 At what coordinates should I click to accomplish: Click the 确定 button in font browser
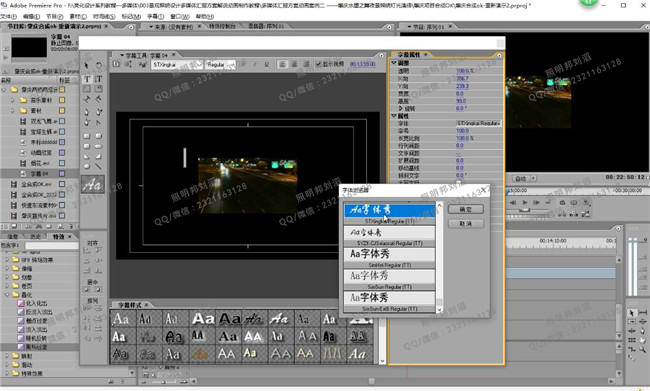pos(466,209)
